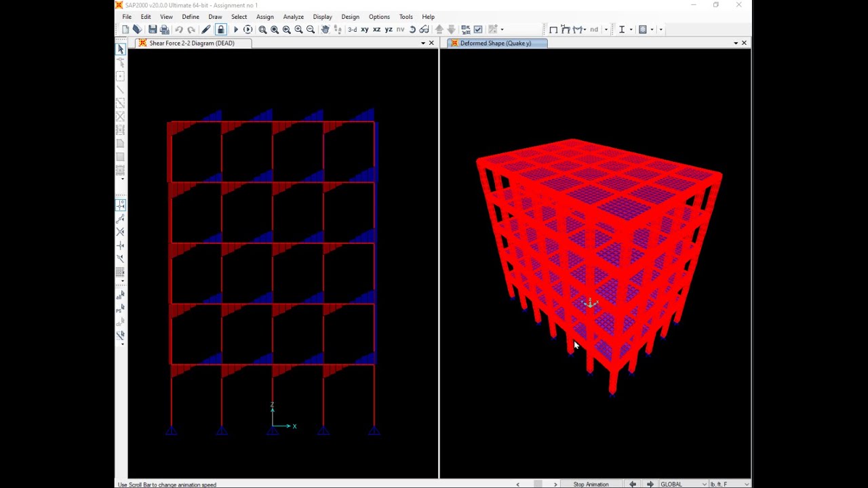Open the File menu

click(x=127, y=16)
